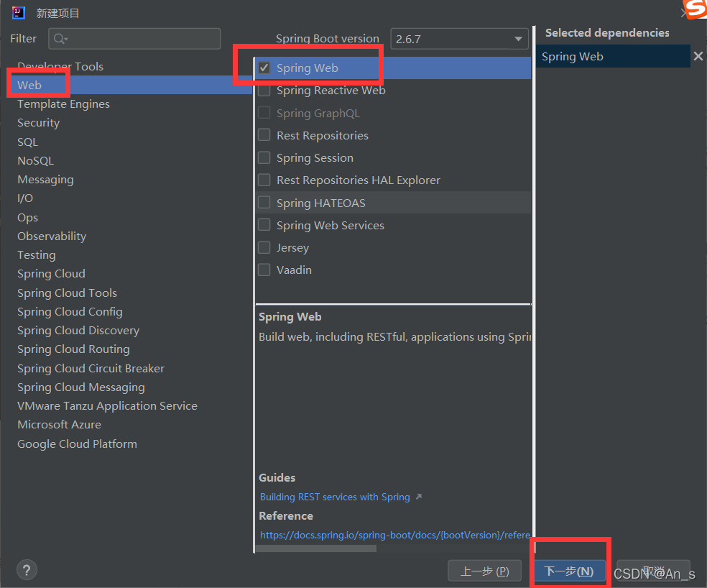Viewport: 707px width, 588px height.
Task: Select the Microsoft Azure category
Action: [x=59, y=425]
